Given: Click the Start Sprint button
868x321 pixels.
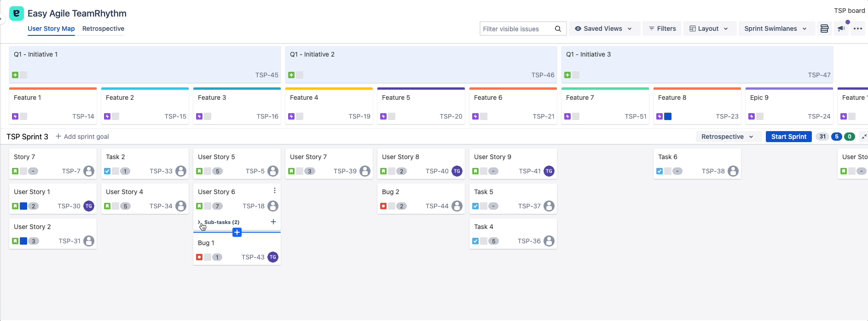Looking at the screenshot, I should [788, 137].
